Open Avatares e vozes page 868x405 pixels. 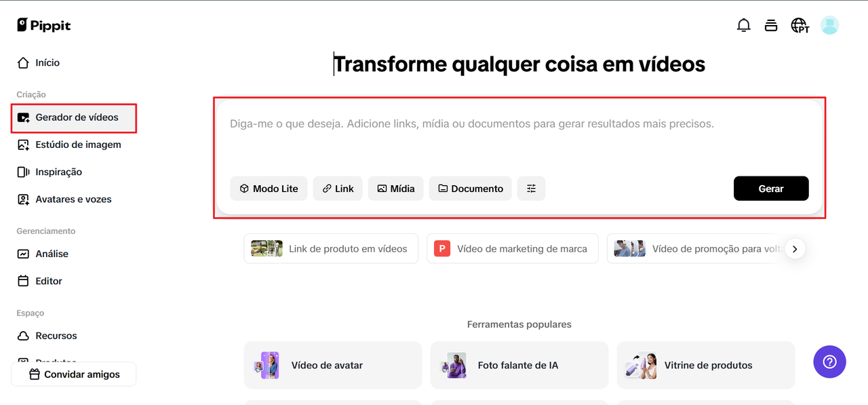point(73,199)
